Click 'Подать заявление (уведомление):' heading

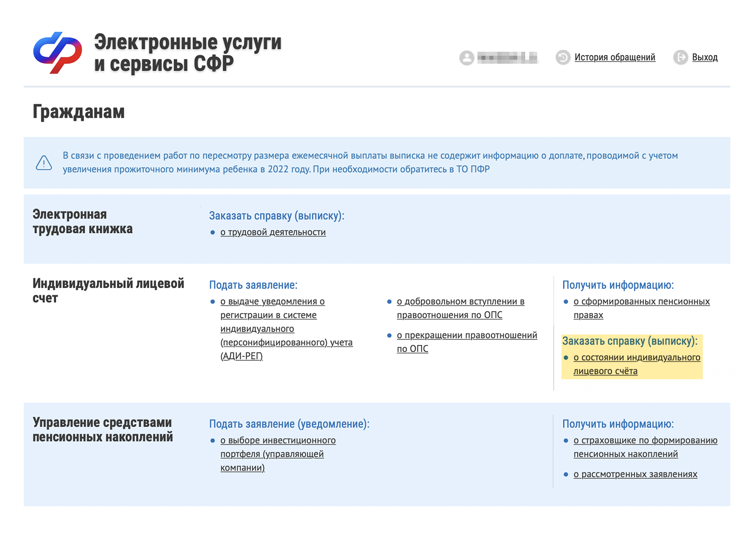[289, 424]
